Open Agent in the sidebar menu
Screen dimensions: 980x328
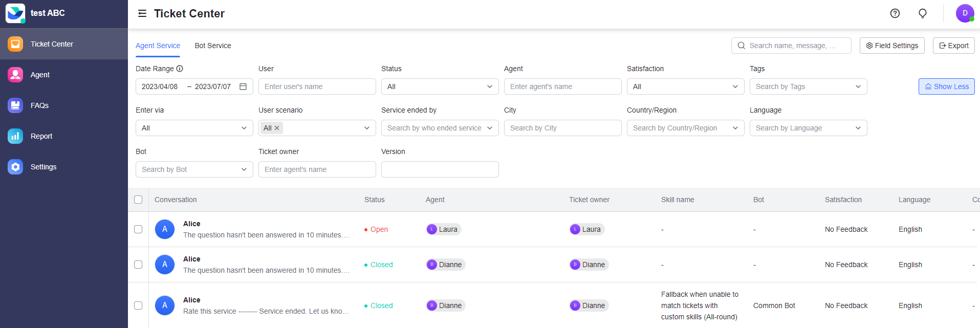(64, 75)
